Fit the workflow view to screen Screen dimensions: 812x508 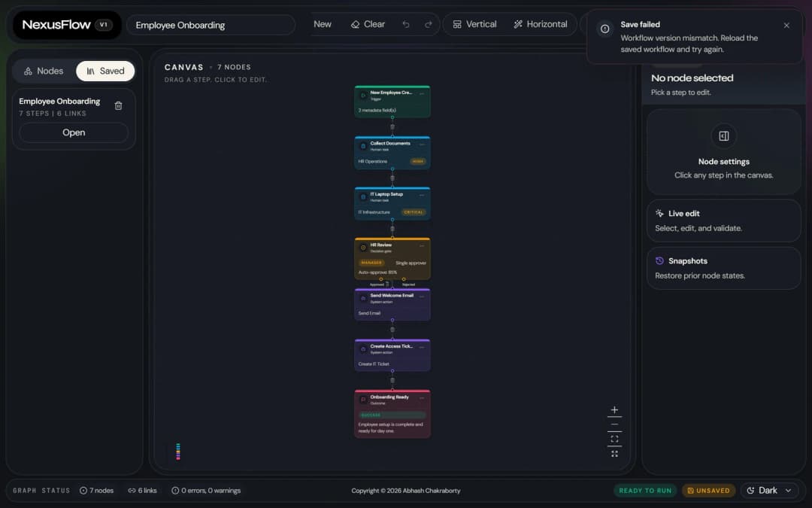click(614, 439)
